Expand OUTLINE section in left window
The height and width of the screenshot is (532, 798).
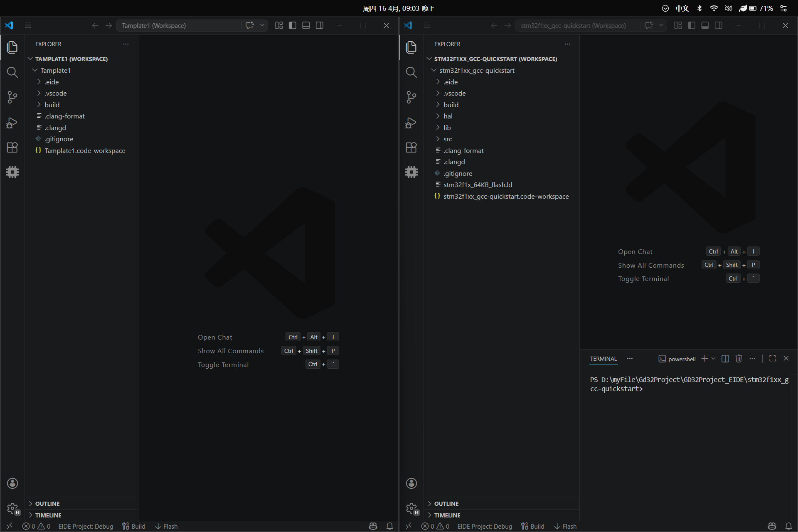[x=47, y=504]
